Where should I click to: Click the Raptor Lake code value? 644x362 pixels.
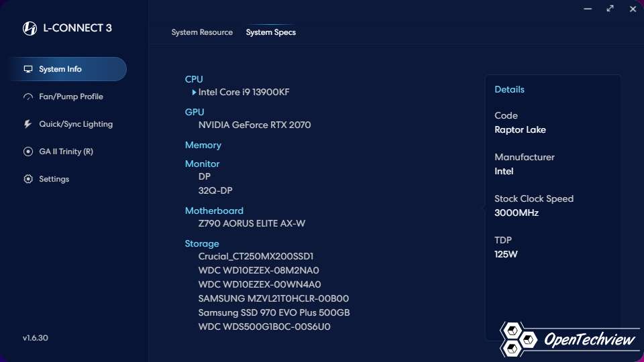520,129
